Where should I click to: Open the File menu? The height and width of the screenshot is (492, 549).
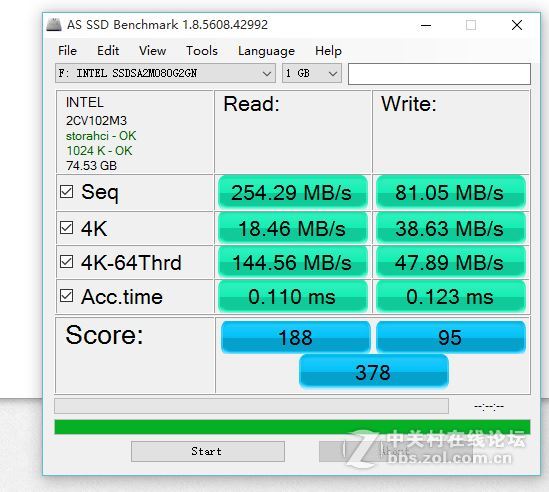[x=68, y=51]
